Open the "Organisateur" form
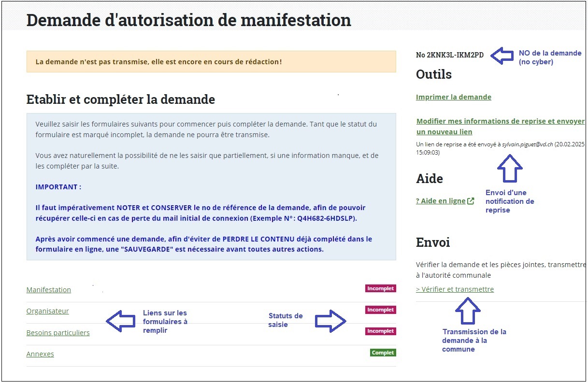Image resolution: width=588 pixels, height=383 pixels. [x=47, y=311]
